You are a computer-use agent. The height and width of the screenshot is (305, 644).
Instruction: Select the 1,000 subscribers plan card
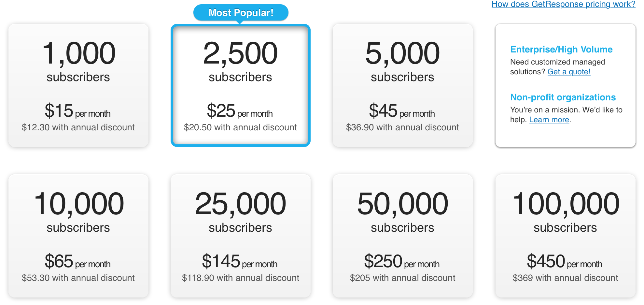78,85
